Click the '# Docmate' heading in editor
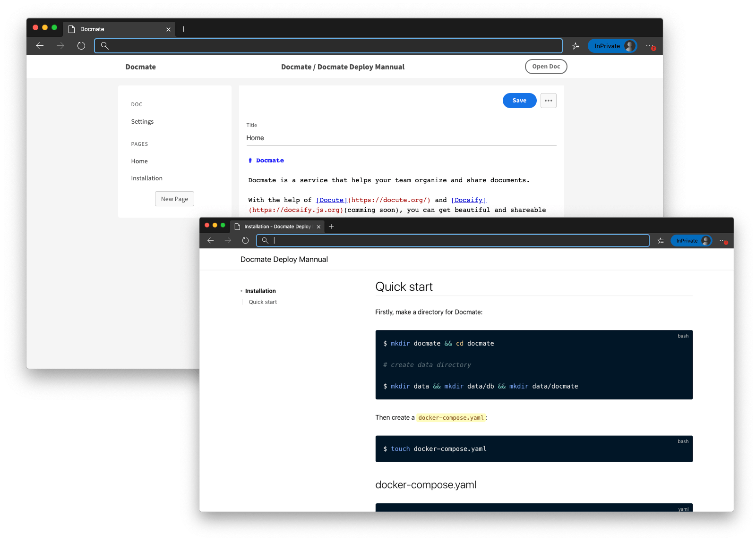 (266, 161)
